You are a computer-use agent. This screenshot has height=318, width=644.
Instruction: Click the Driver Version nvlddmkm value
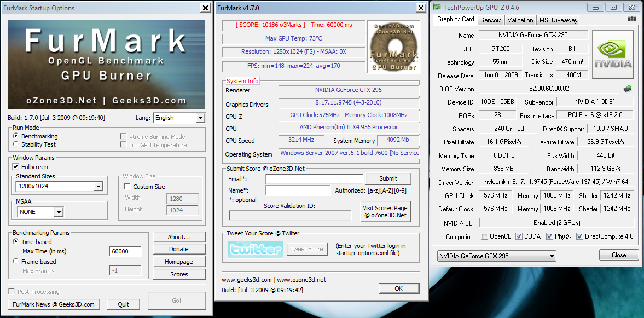556,182
